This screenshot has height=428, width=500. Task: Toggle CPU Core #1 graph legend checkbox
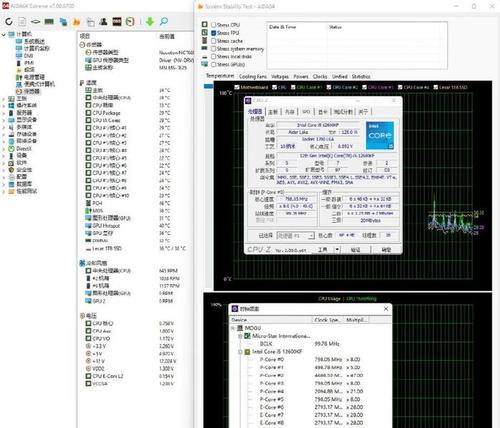click(x=293, y=87)
